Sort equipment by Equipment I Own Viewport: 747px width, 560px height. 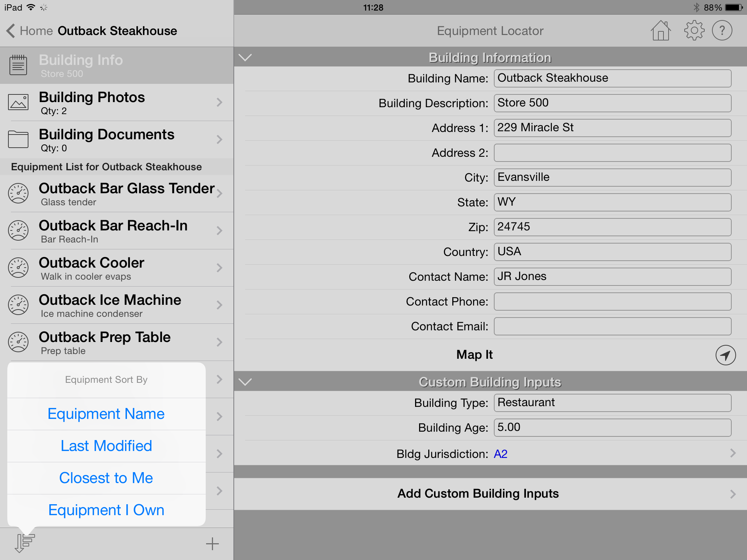click(106, 510)
